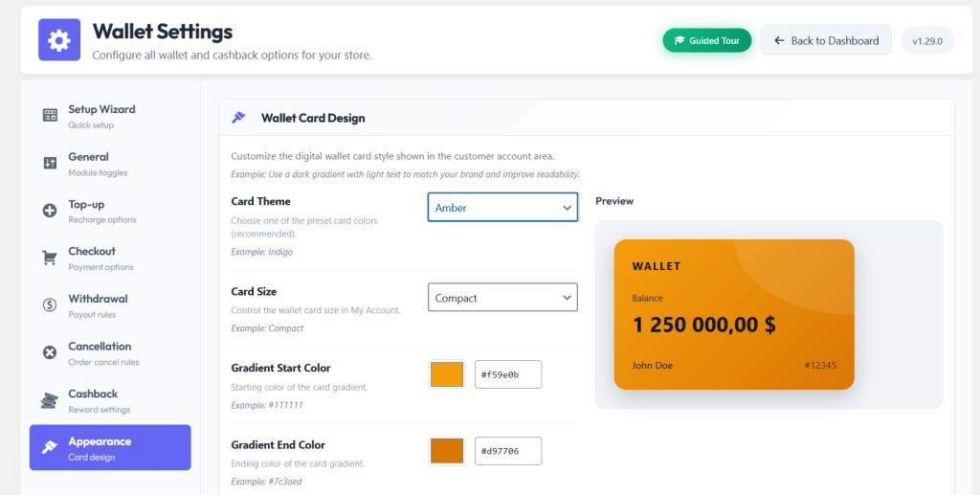Image resolution: width=980 pixels, height=495 pixels.
Task: Open the Card Theme dropdown showing Amber
Action: click(502, 208)
